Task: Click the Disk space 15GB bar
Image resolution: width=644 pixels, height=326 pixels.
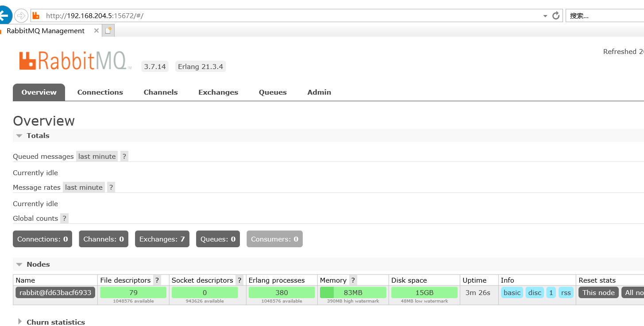Action: click(x=424, y=292)
